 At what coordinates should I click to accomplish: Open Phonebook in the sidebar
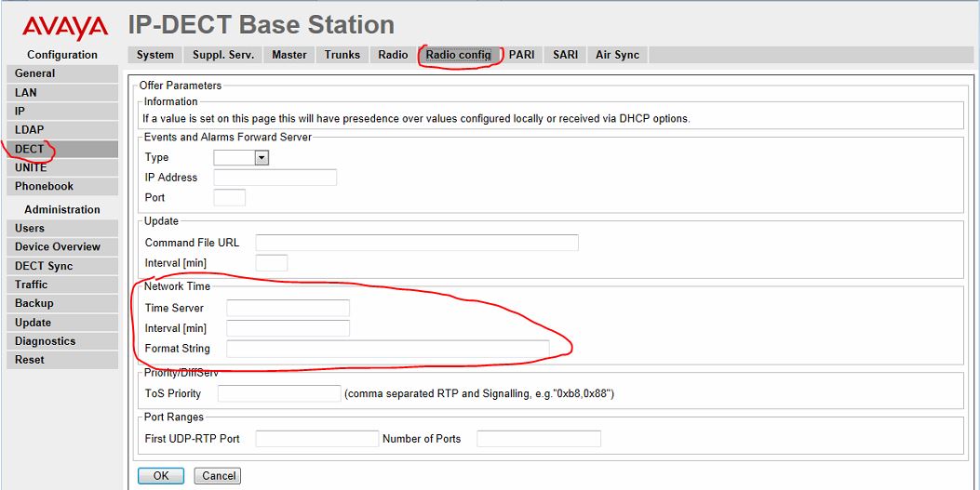point(61,186)
